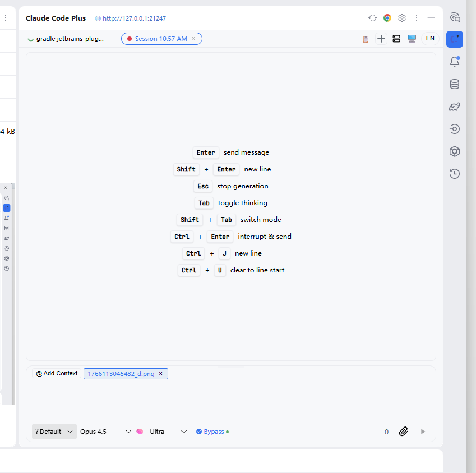Click the "toggle thinking" shortcut description
Image resolution: width=476 pixels, height=473 pixels.
[x=243, y=203]
